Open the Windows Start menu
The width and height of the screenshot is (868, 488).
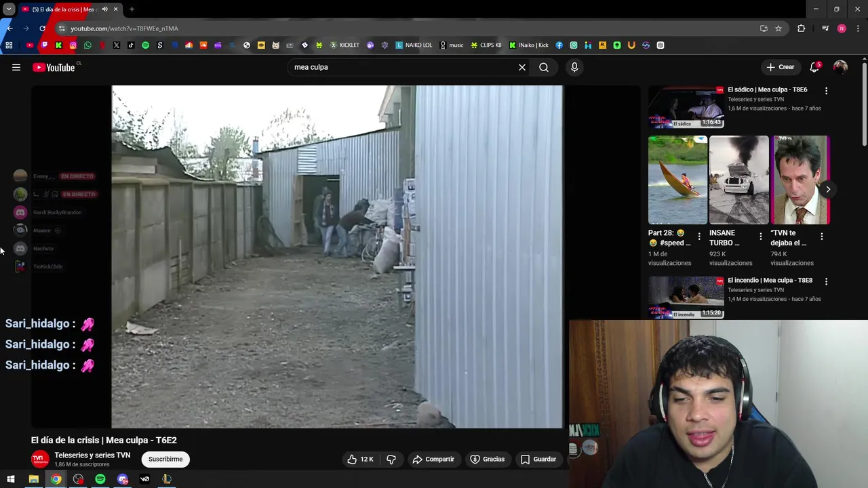pos(11,479)
